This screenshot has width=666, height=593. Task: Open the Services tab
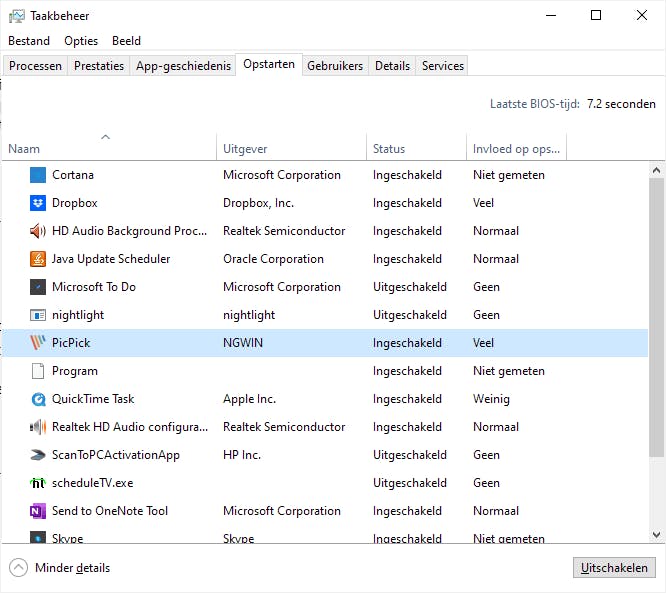pyautogui.click(x=442, y=66)
